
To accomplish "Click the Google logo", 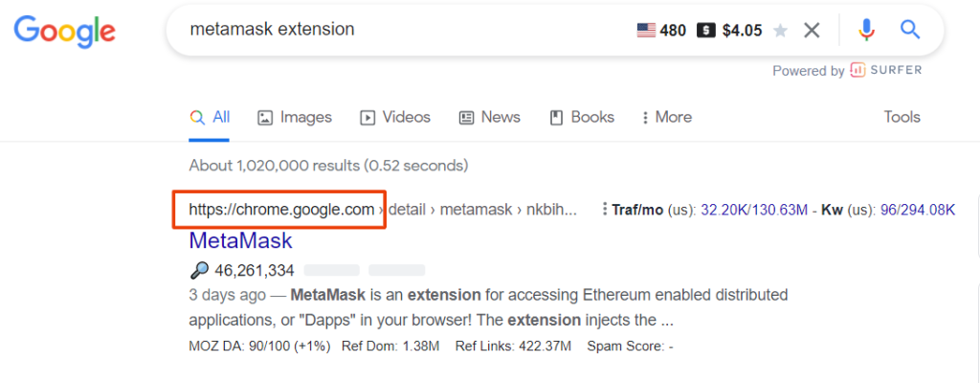I will click(64, 30).
